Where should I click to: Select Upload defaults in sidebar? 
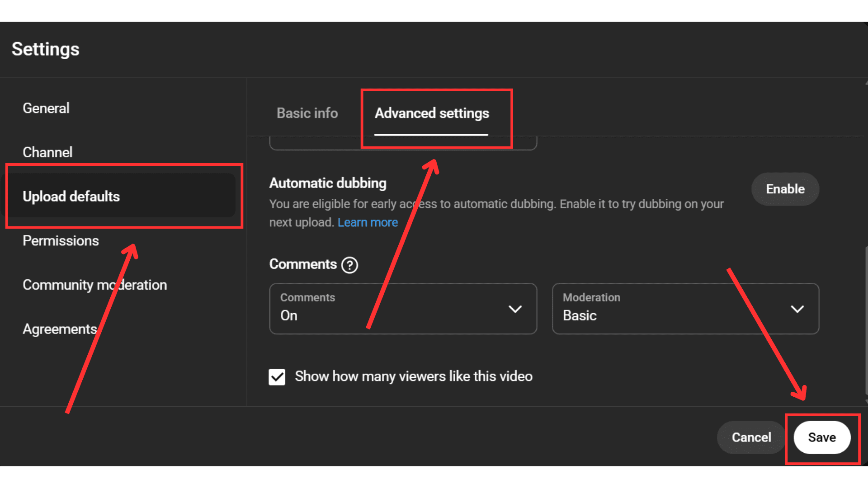[71, 197]
